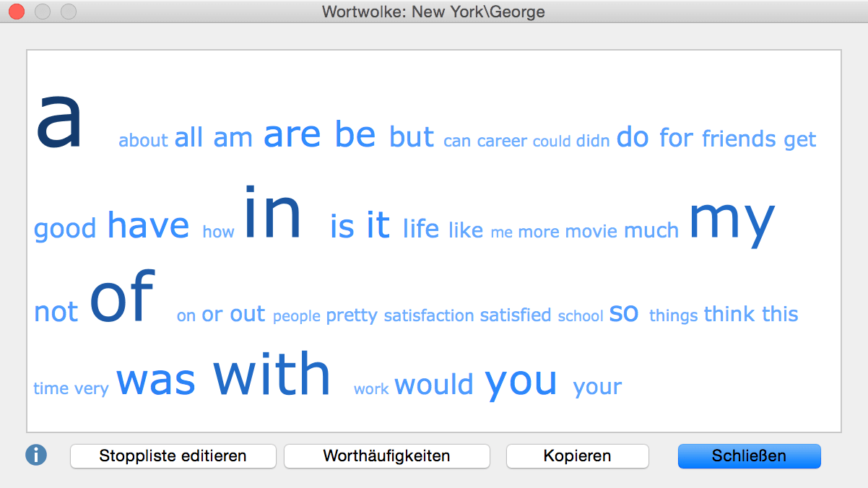Select the word "things"
Image resolution: width=868 pixels, height=488 pixels.
674,316
